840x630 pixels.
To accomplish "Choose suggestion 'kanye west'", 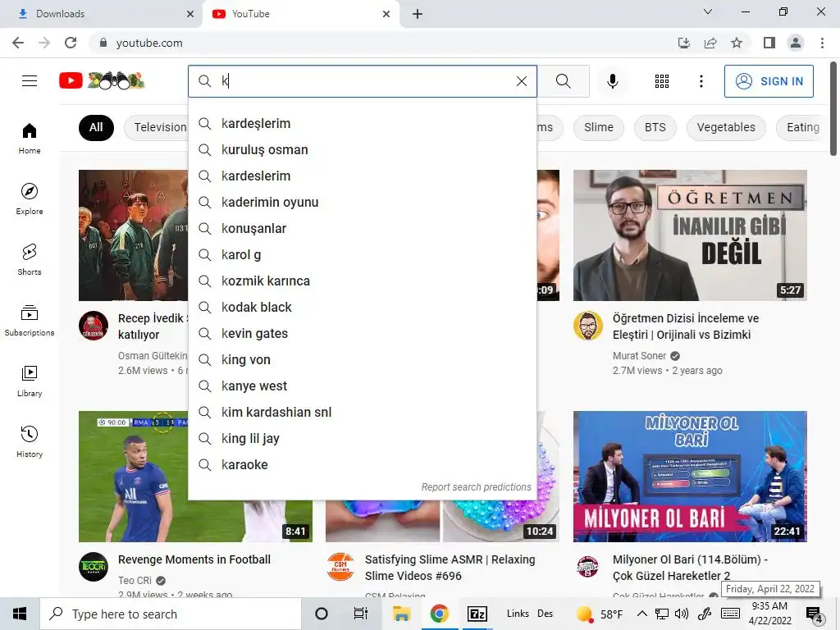I will pos(362,386).
